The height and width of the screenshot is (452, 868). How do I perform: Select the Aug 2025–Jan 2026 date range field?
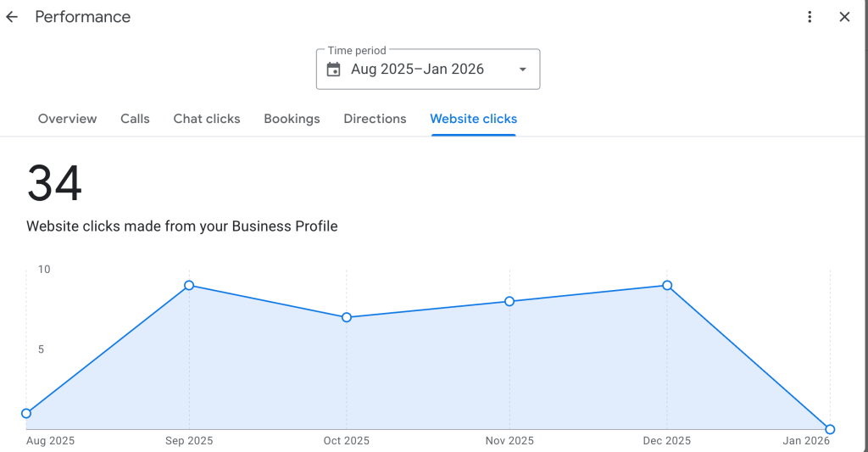tap(417, 70)
